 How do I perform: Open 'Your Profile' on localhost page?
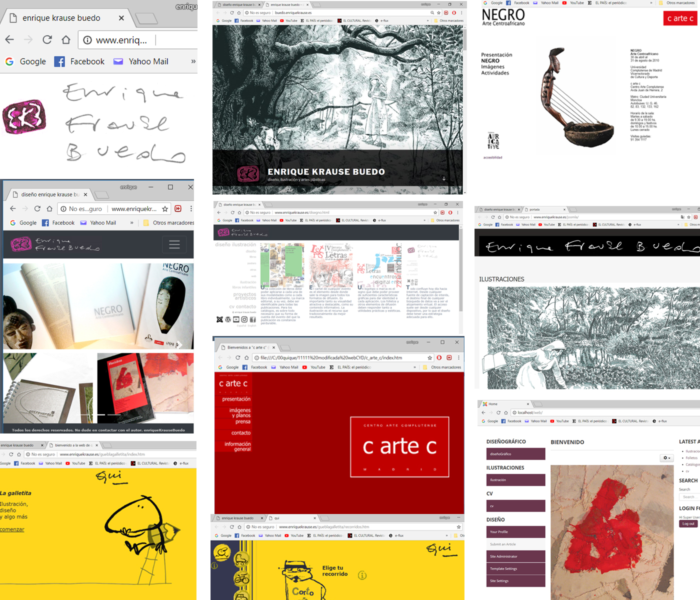coord(515,532)
